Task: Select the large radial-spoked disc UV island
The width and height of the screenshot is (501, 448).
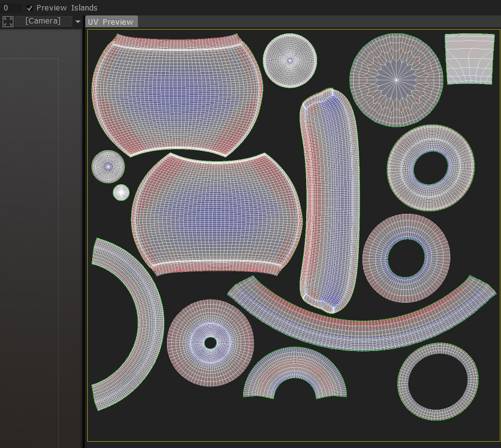Action: (x=396, y=80)
